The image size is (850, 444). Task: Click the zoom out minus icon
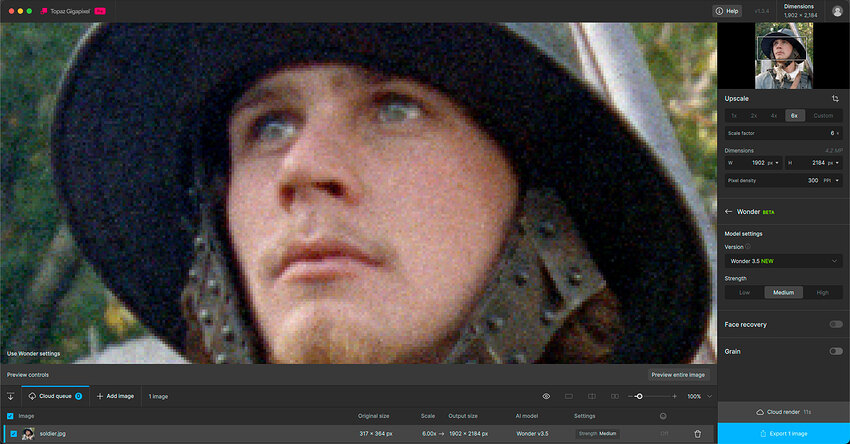[630, 396]
